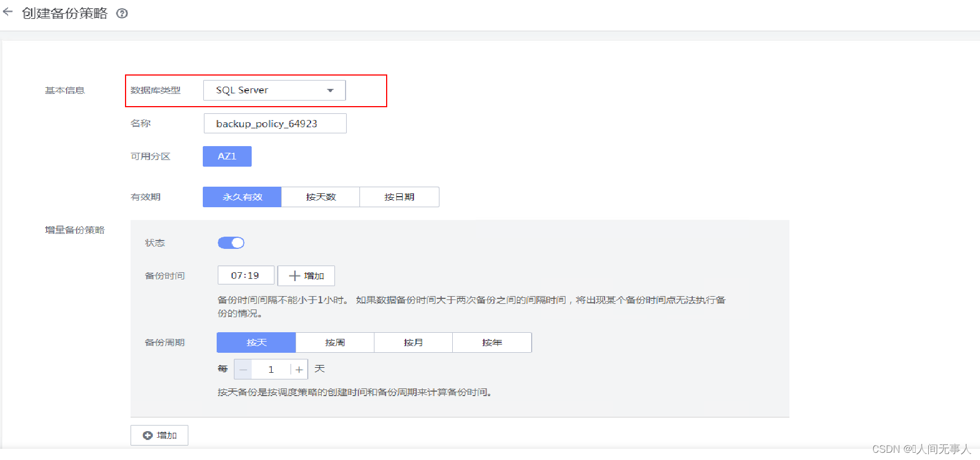Open the 数据库类型 SQL Server dropdown
The width and height of the screenshot is (980, 460).
click(x=274, y=90)
